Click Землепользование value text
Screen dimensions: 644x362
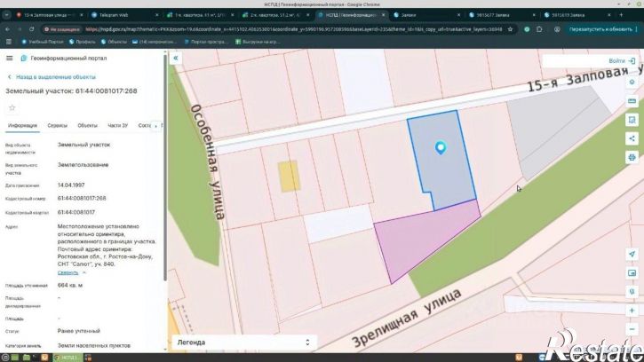83,165
